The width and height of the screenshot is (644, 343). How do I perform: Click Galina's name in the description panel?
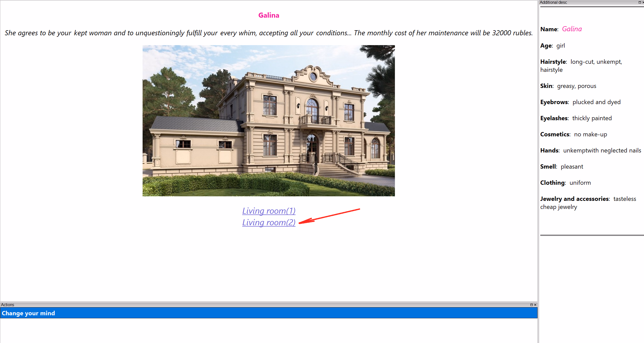coord(572,29)
